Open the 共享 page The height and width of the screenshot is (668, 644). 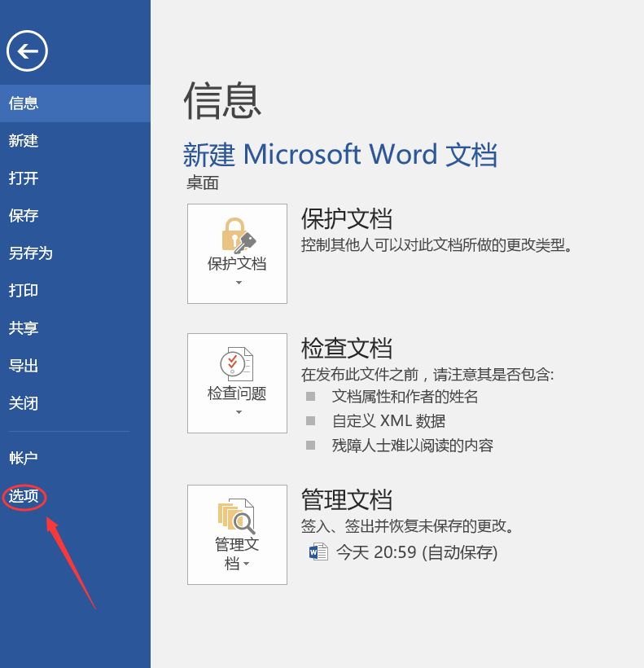(x=75, y=328)
